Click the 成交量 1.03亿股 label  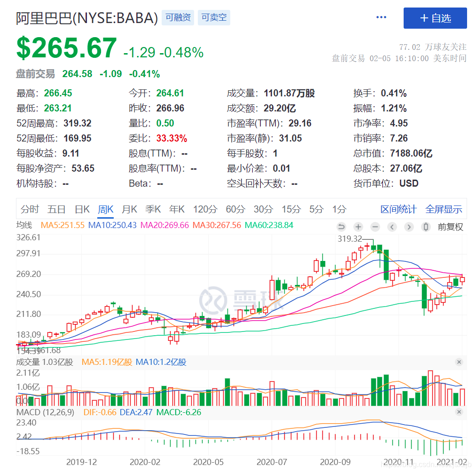tap(45, 362)
